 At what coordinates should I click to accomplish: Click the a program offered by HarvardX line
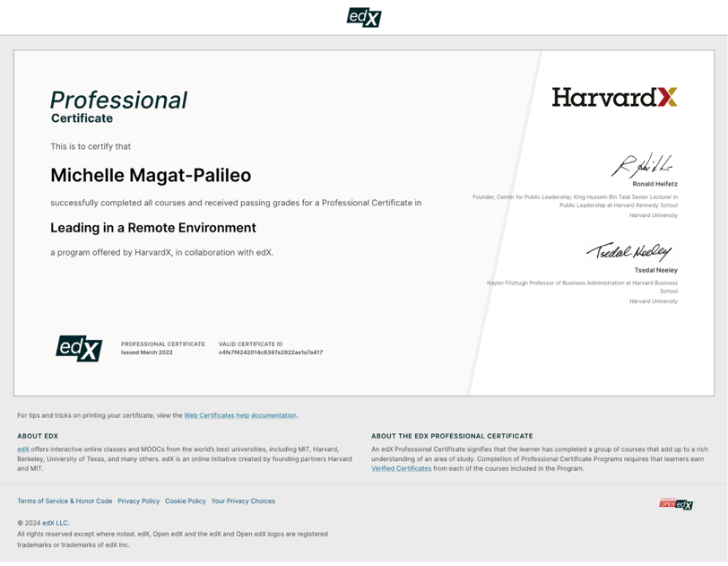coord(162,252)
